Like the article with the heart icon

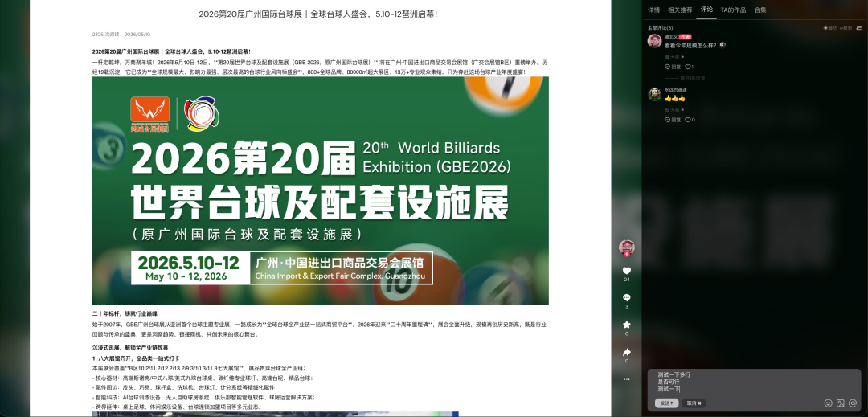(627, 271)
